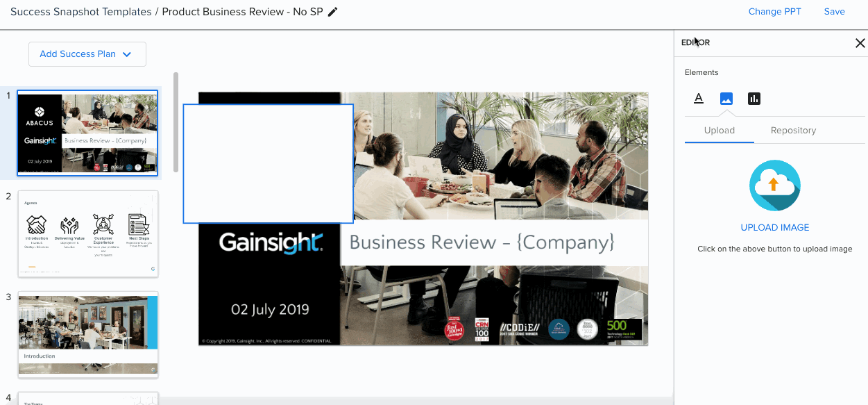Click the cloud upload icon

click(x=775, y=185)
